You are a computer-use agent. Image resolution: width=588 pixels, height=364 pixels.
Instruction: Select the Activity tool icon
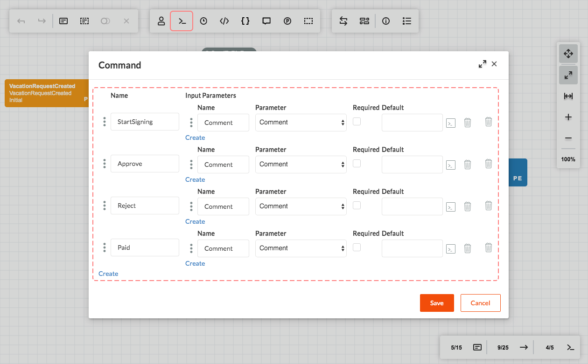point(63,21)
